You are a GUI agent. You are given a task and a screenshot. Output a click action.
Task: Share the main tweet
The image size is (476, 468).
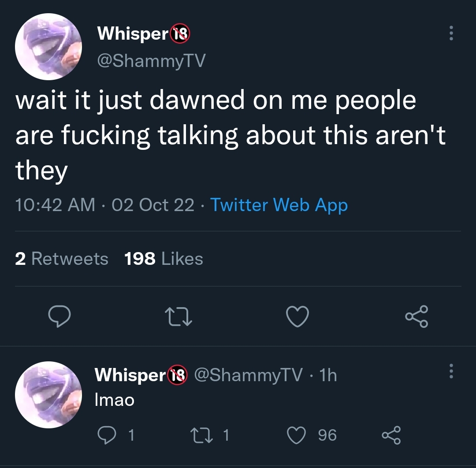416,316
